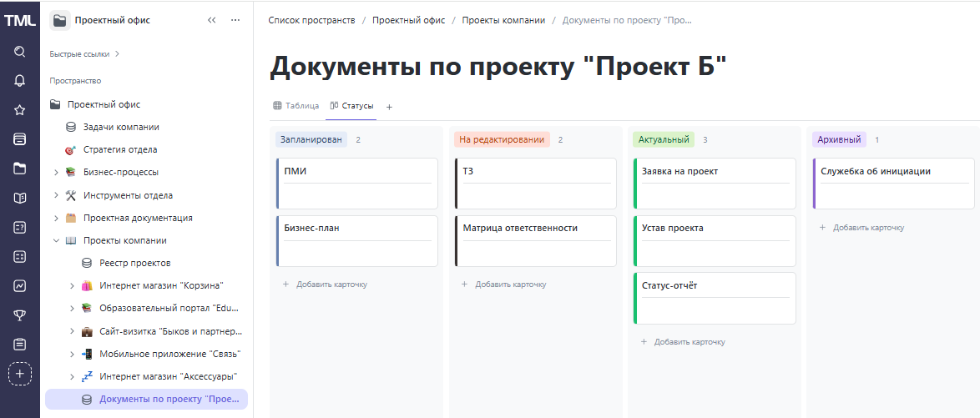The height and width of the screenshot is (418, 980).
Task: Add card in Актуальный column
Action: pos(683,342)
